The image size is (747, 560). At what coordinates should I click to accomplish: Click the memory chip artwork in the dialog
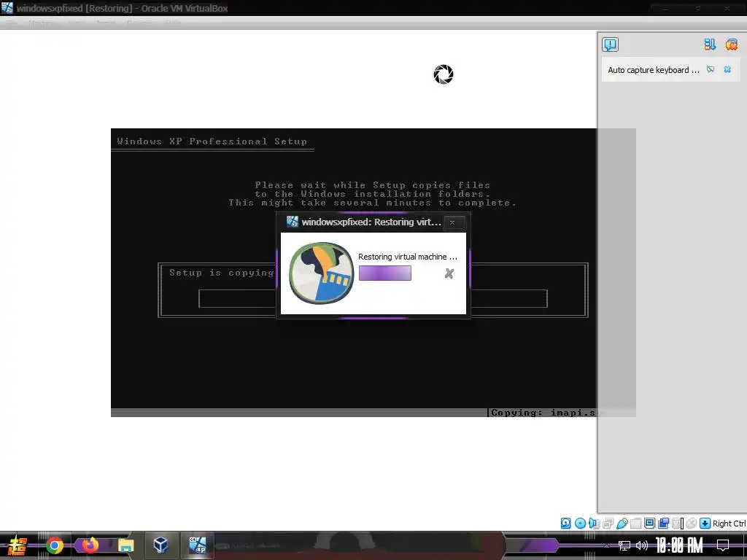pos(321,273)
